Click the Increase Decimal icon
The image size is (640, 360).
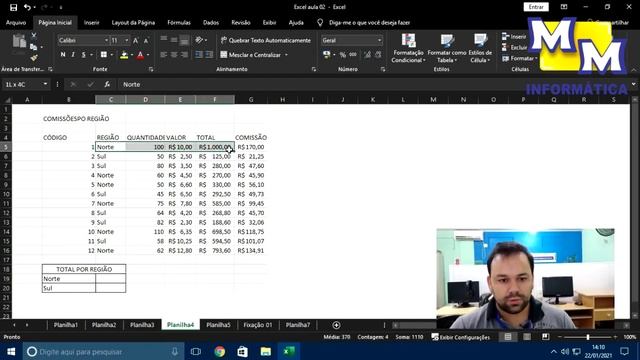[367, 55]
